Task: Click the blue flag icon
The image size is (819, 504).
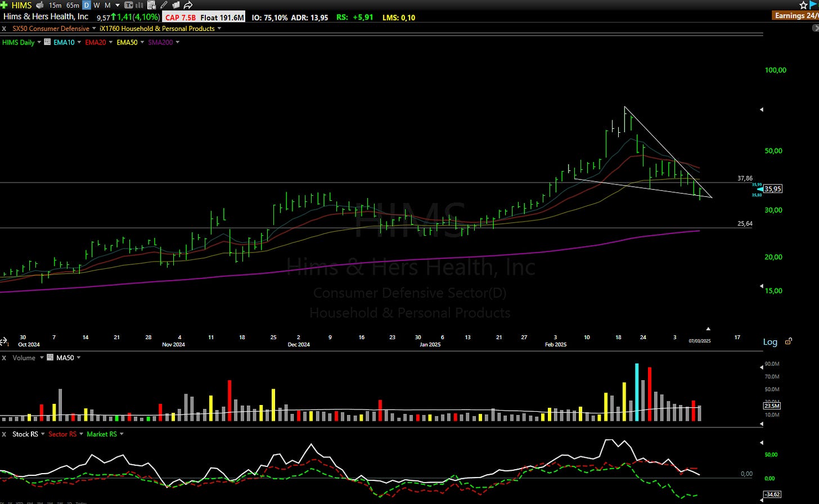Action: (x=813, y=5)
